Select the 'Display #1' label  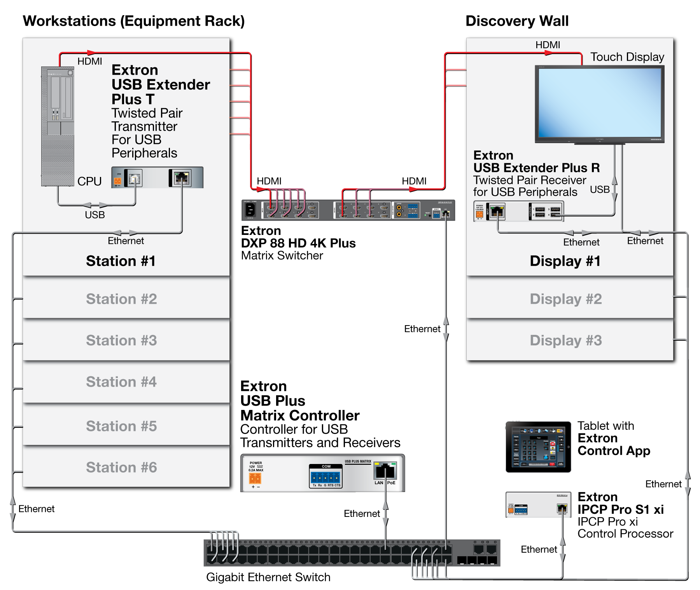point(565,261)
